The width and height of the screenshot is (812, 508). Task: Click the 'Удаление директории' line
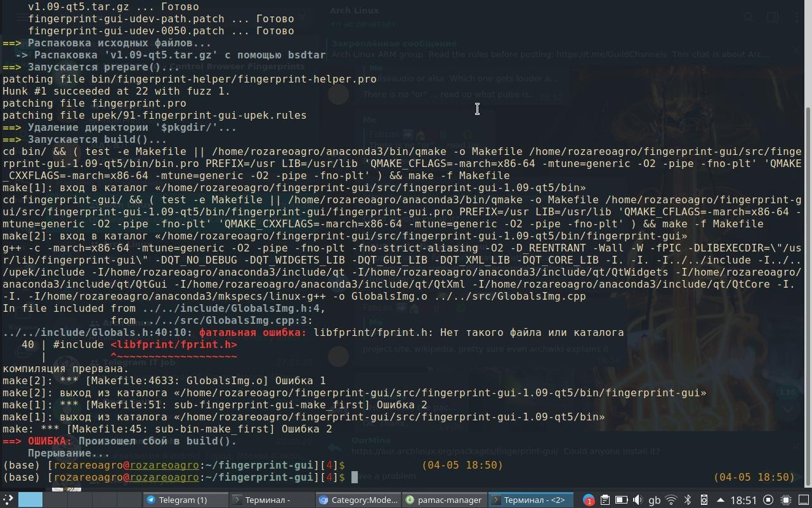tap(120, 127)
